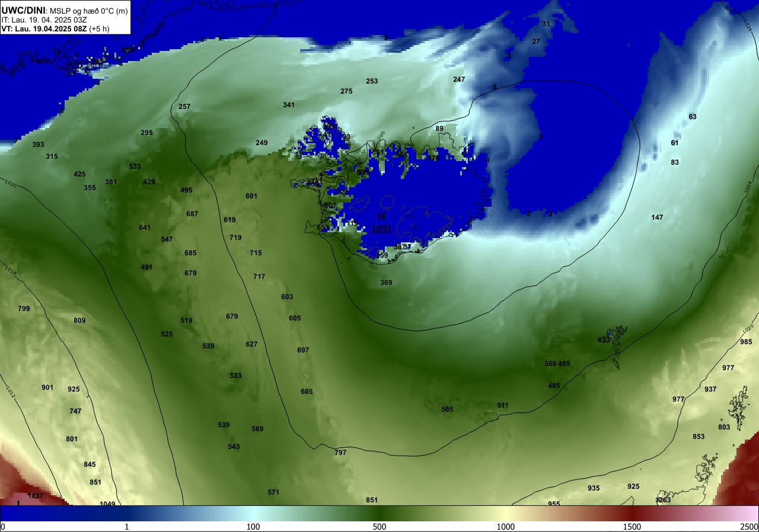Click the 1049 value at bottom left
759x532 pixels.
pyautogui.click(x=107, y=504)
